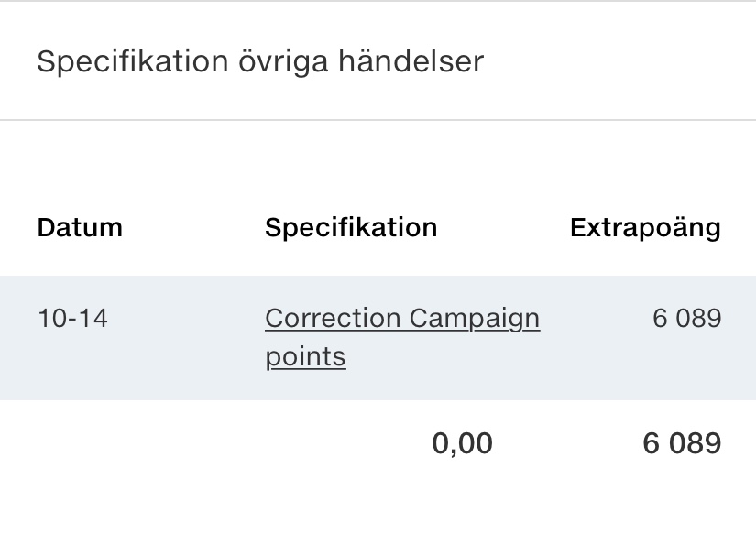Click the Extrapoäng column header

[x=645, y=227]
